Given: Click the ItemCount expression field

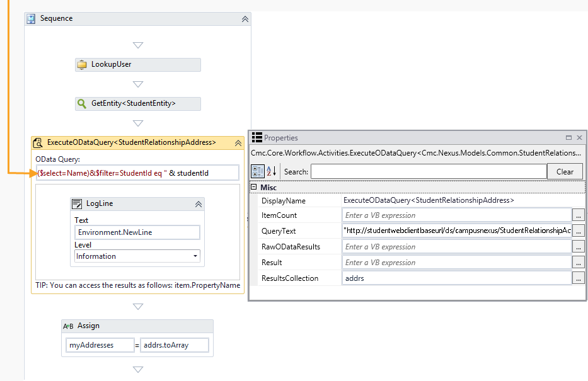Looking at the screenshot, I should (456, 215).
